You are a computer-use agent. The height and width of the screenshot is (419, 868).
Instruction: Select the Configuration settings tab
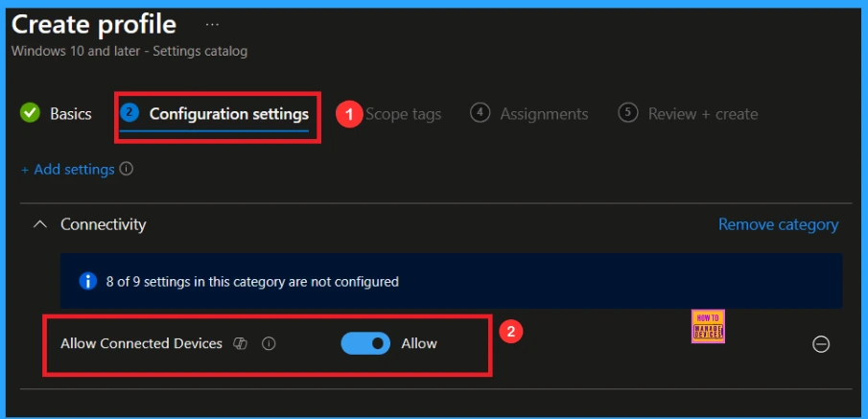(x=228, y=114)
